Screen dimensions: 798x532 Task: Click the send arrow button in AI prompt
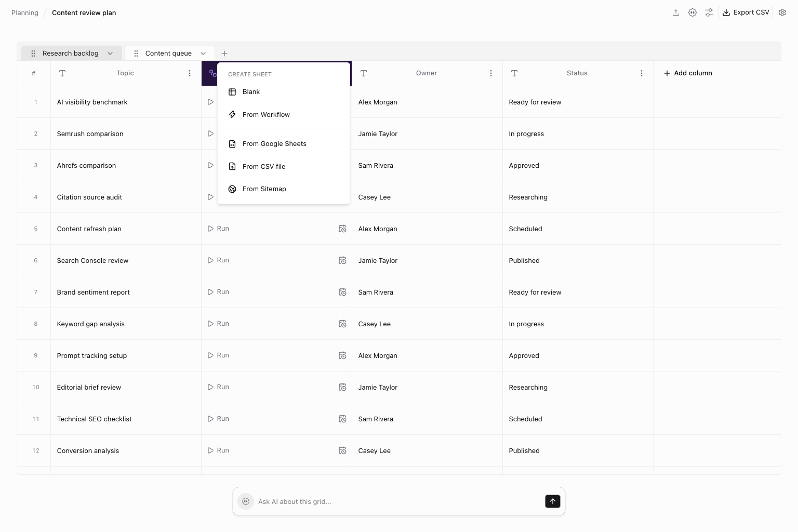point(552,501)
